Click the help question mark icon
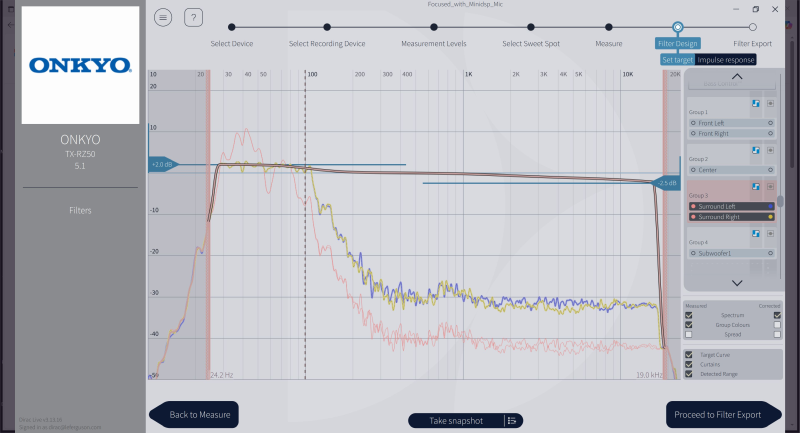Image resolution: width=800 pixels, height=433 pixels. coord(194,17)
